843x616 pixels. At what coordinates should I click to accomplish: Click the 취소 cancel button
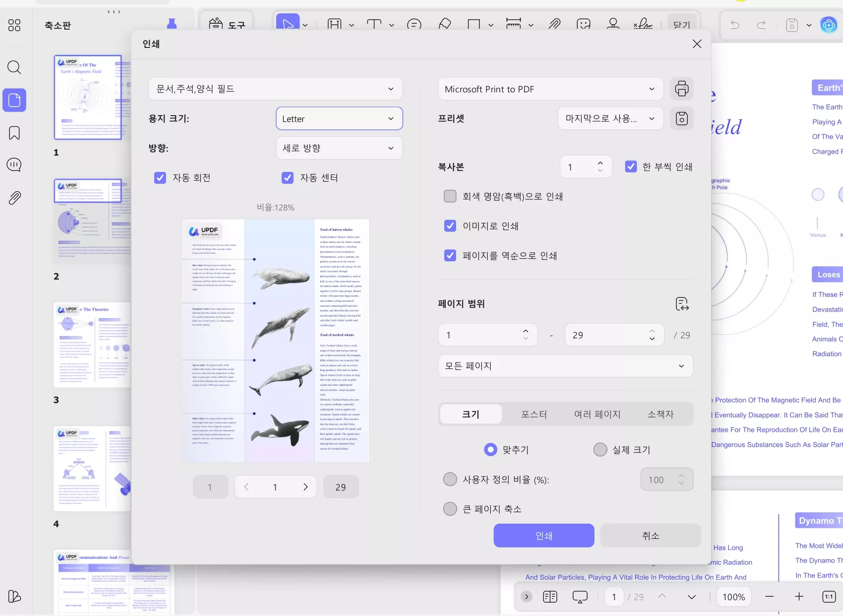point(650,535)
